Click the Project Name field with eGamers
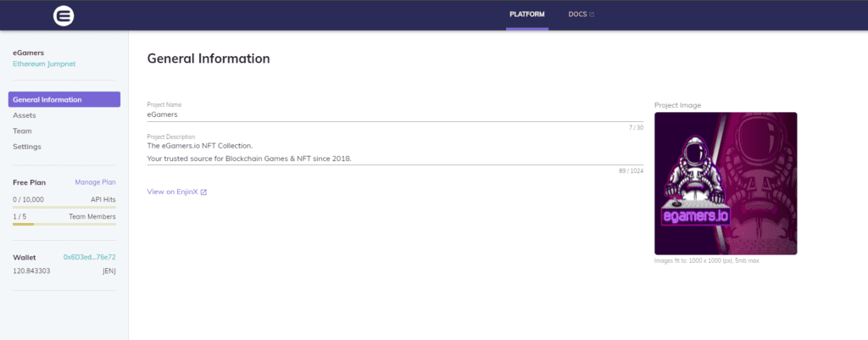 click(x=395, y=114)
